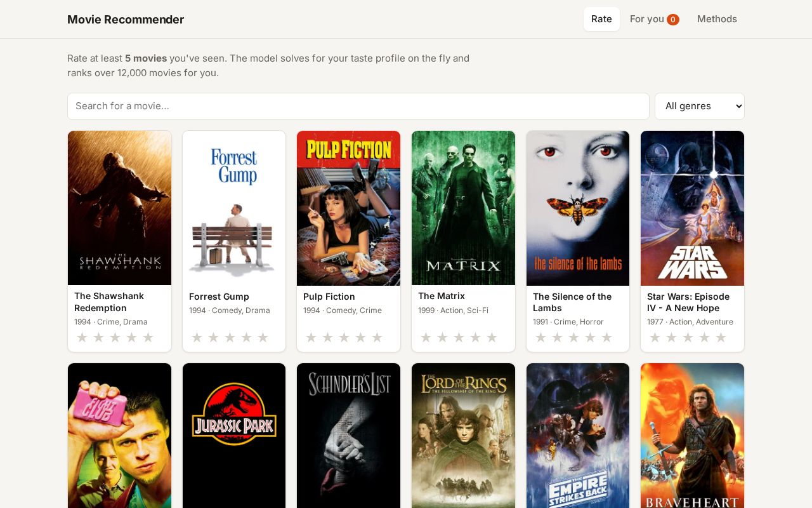Rate Star Wars: Episode IV four stars
Image resolution: width=812 pixels, height=508 pixels.
[x=704, y=338]
